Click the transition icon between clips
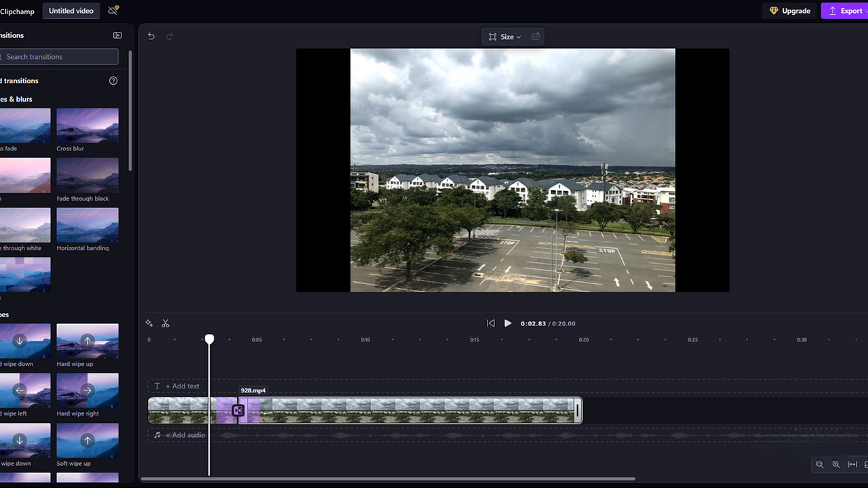 [x=238, y=410]
